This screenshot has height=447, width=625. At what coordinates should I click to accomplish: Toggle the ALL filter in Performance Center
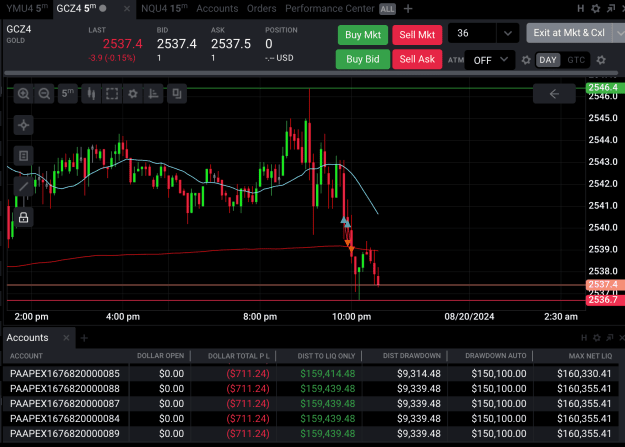pyautogui.click(x=387, y=9)
